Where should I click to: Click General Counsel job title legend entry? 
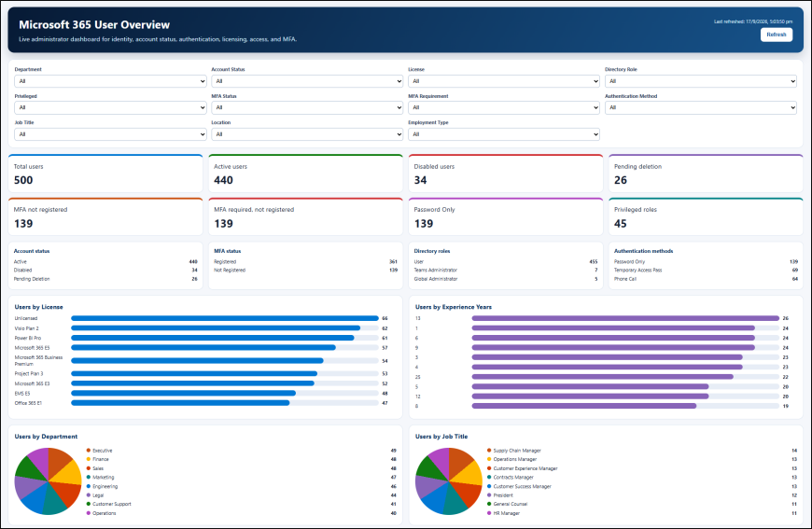pos(642,504)
